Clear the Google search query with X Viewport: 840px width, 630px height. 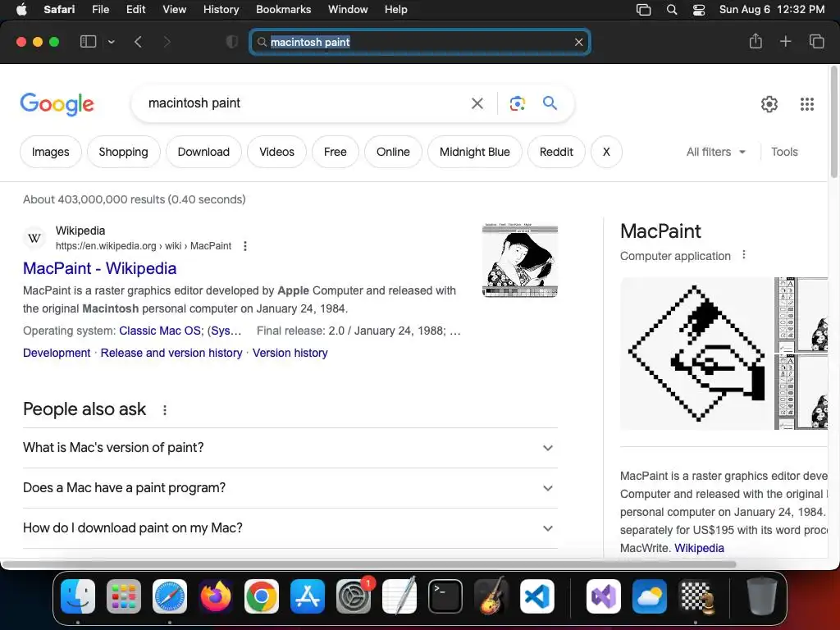pyautogui.click(x=477, y=103)
